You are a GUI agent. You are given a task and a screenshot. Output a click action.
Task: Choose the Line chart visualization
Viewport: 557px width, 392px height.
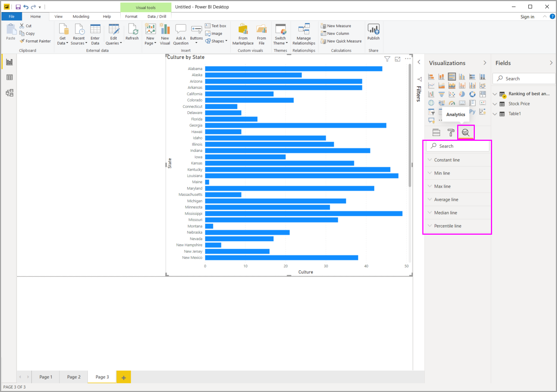tap(431, 85)
